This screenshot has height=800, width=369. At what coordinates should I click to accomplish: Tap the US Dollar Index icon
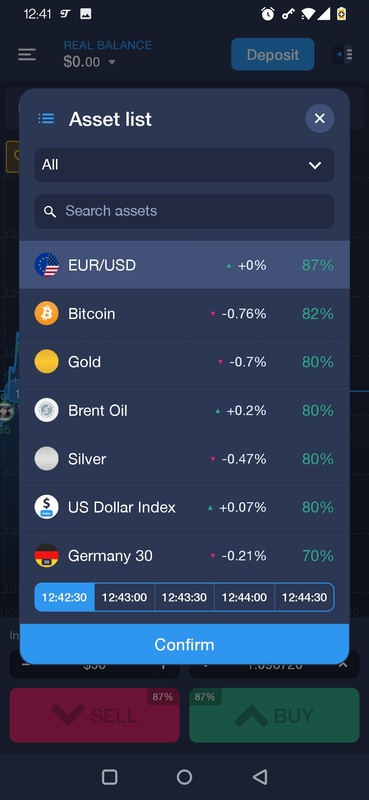click(x=46, y=507)
